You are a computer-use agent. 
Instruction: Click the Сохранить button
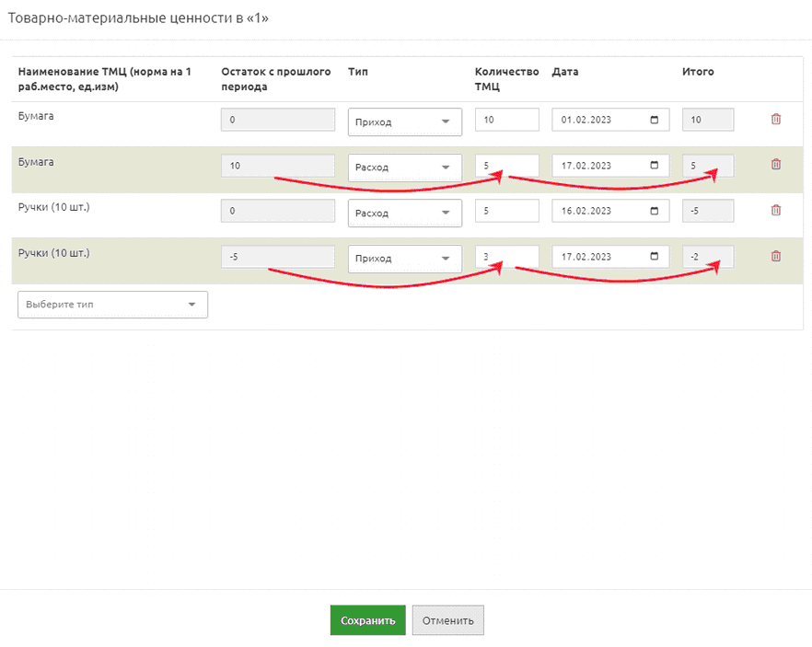[x=367, y=620]
